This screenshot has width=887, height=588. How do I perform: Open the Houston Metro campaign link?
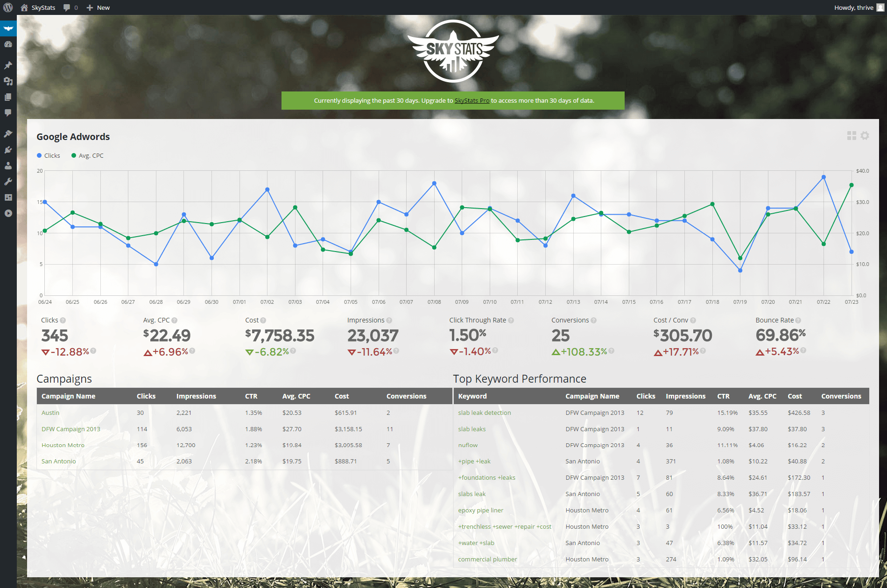pyautogui.click(x=63, y=445)
